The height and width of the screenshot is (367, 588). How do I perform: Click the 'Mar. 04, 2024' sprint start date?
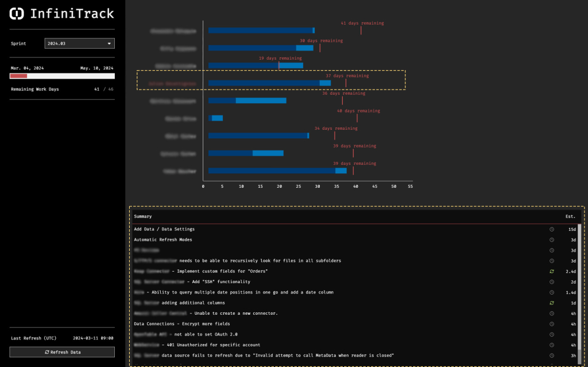[x=27, y=68]
